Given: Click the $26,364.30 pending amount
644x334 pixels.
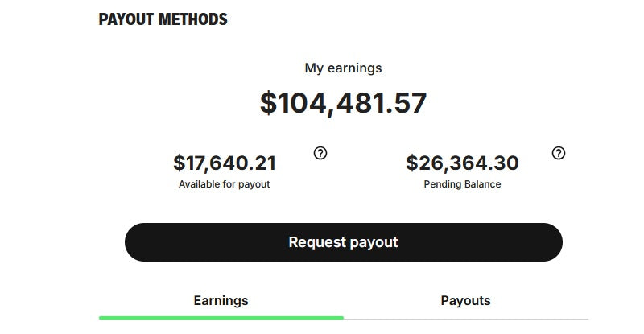Looking at the screenshot, I should coord(462,163).
